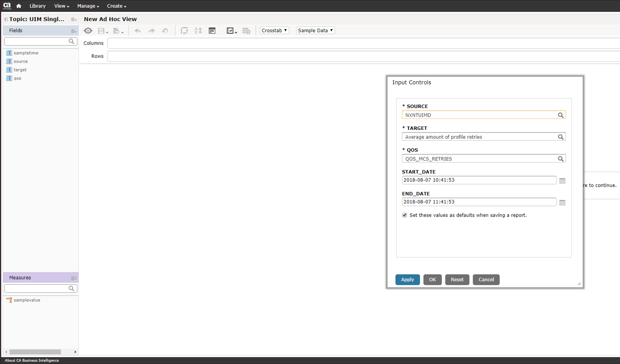Image resolution: width=620 pixels, height=364 pixels.
Task: Click the View SQL Query icon
Action: [x=246, y=31]
